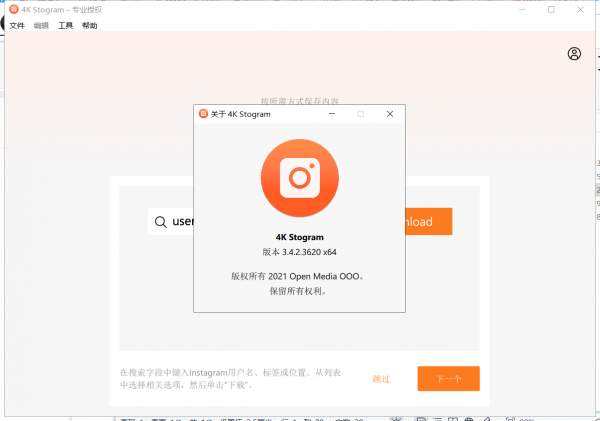Open the 帮助 menu
This screenshot has width=600, height=421.
click(90, 26)
